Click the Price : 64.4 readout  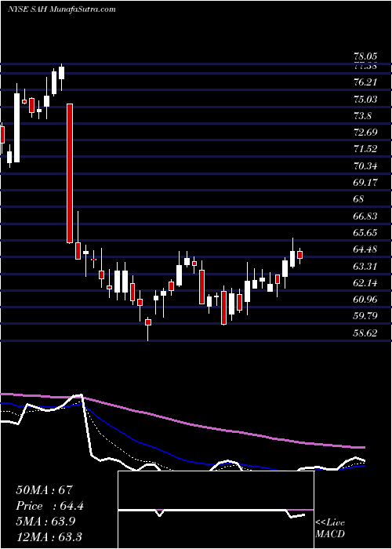click(49, 506)
